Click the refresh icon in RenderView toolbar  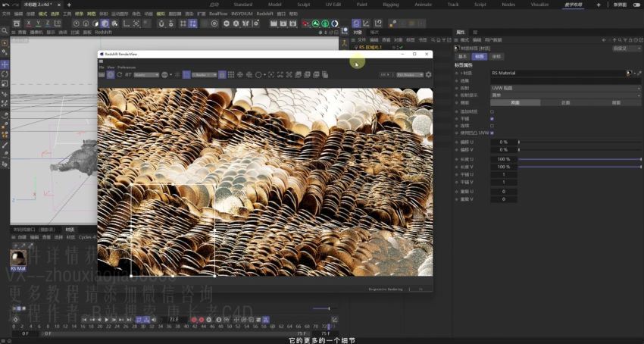click(x=120, y=74)
